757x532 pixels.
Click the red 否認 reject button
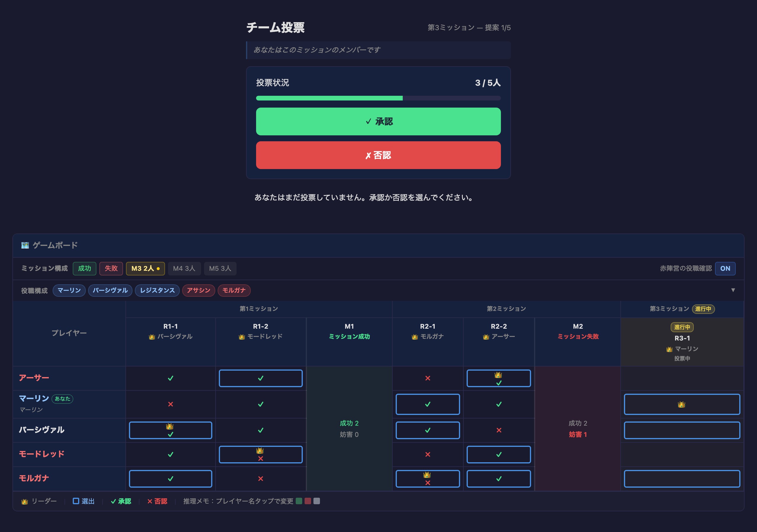click(378, 155)
